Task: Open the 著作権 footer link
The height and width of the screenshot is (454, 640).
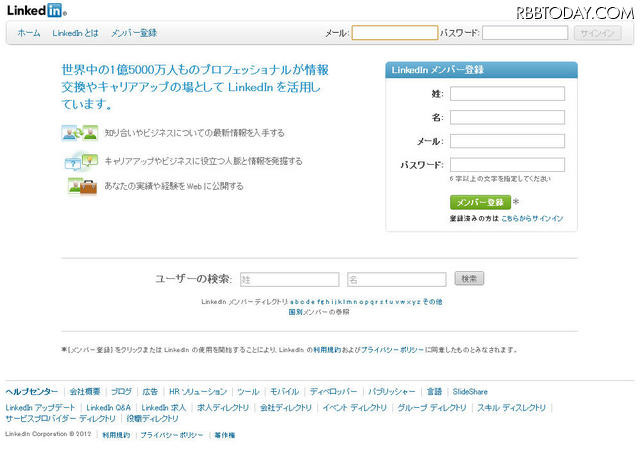Action: [225, 435]
